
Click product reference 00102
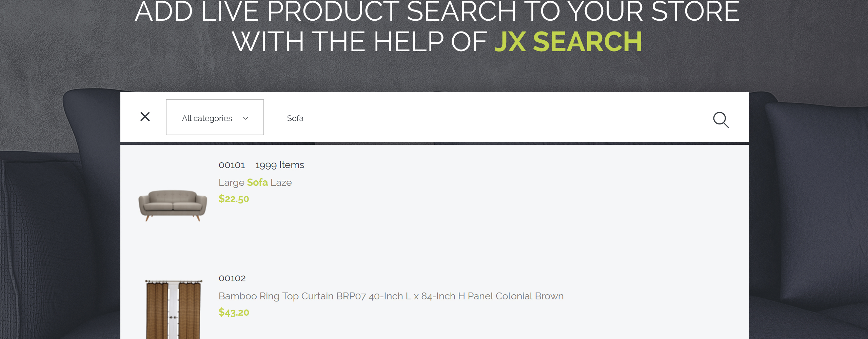pos(232,278)
